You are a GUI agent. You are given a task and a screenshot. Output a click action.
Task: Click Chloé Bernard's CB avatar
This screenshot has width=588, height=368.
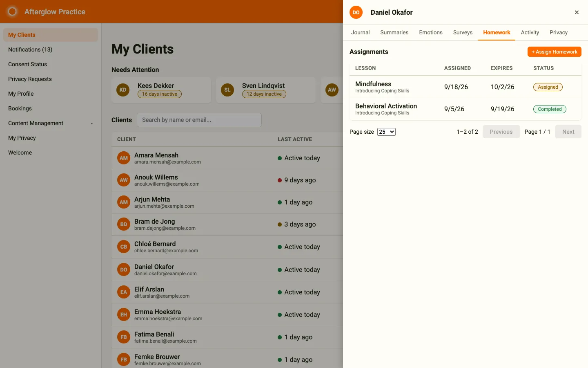(124, 247)
